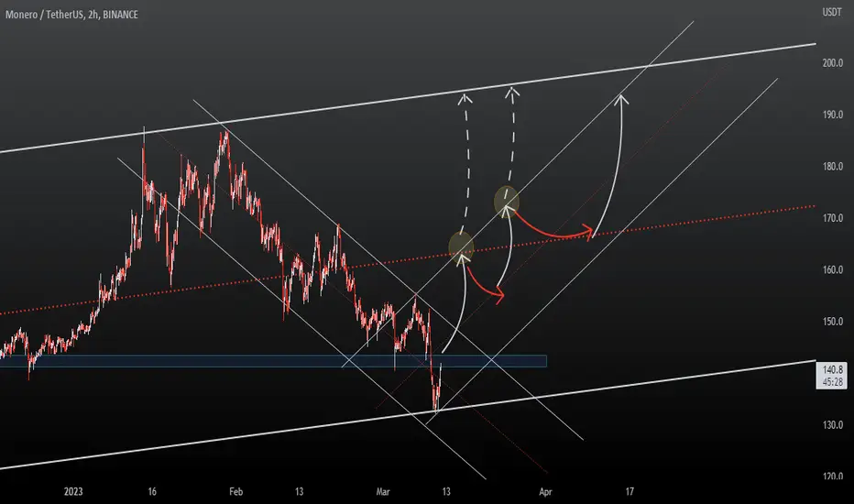Select the 160.0 price axis label
The image size is (854, 504).
[833, 269]
